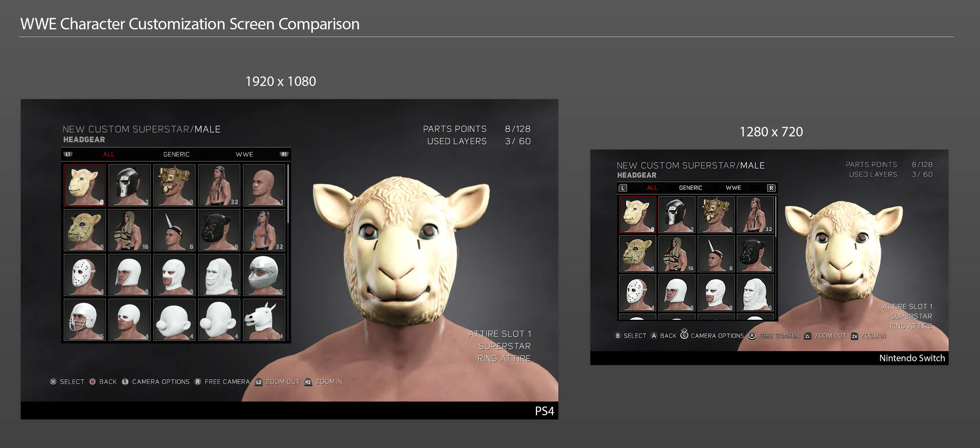The image size is (980, 448).
Task: Open the ALL tab on Switch screen
Action: pyautogui.click(x=652, y=188)
